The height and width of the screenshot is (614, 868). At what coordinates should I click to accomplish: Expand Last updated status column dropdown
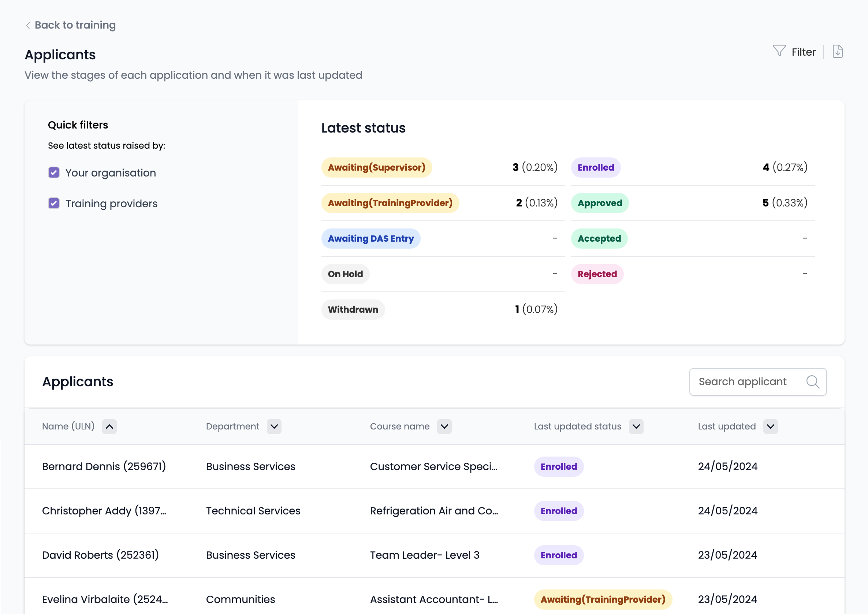pyautogui.click(x=636, y=427)
